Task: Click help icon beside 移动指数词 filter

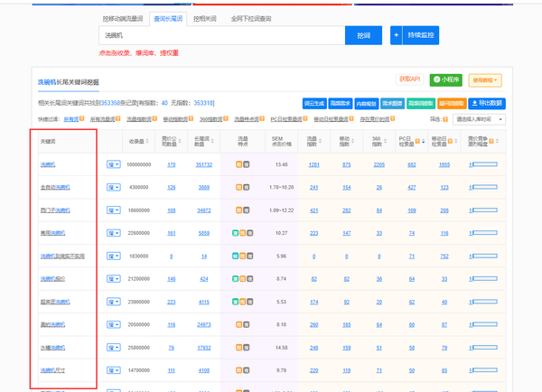Action: 192,118
